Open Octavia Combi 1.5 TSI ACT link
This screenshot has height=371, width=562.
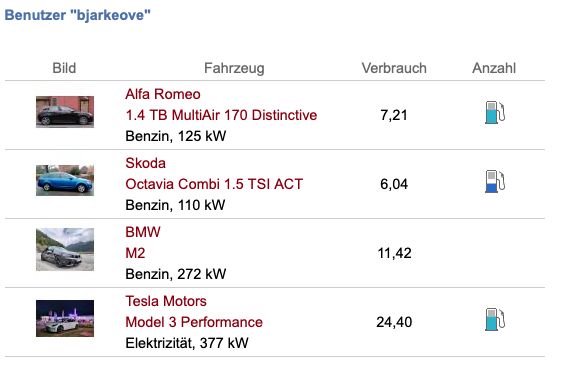214,184
